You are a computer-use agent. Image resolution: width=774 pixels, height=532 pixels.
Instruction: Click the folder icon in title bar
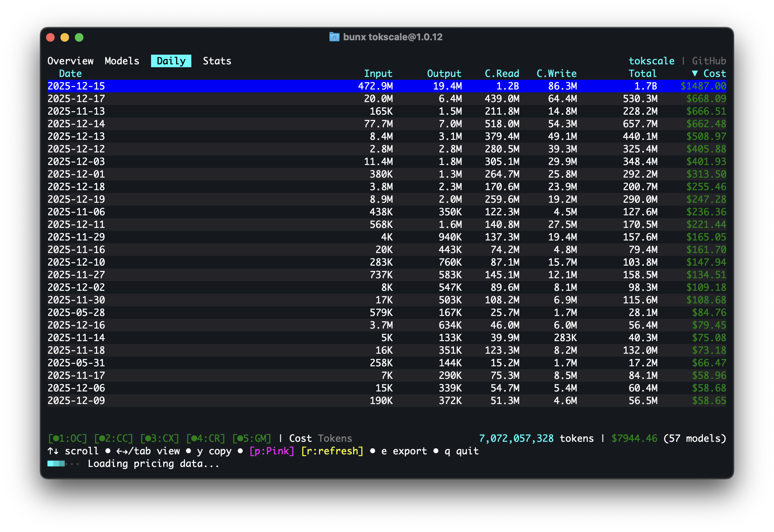[334, 37]
